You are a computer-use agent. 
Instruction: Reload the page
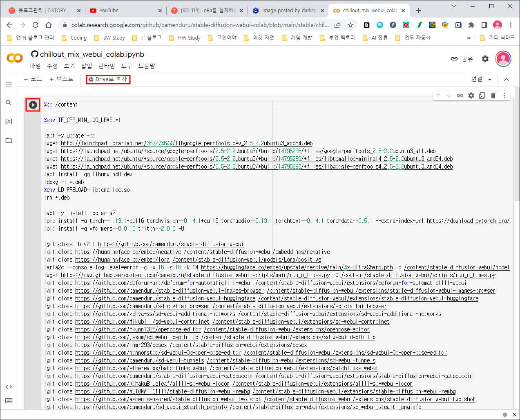(x=36, y=25)
